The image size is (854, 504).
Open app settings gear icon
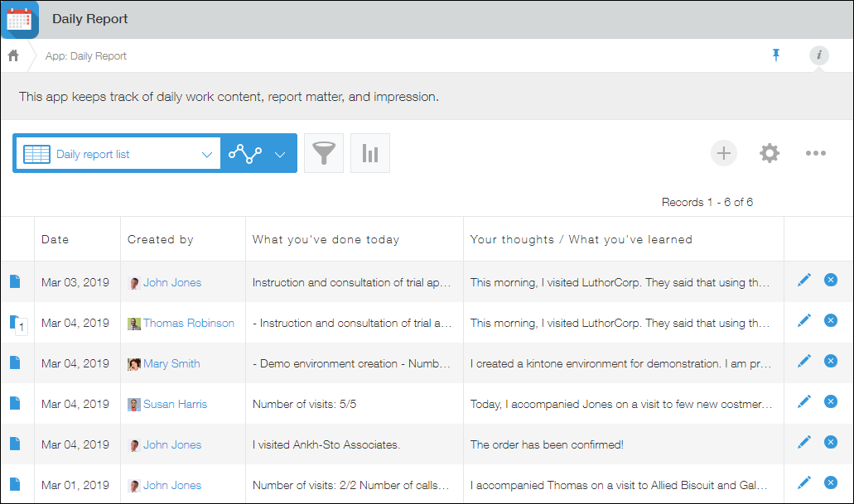pyautogui.click(x=770, y=153)
